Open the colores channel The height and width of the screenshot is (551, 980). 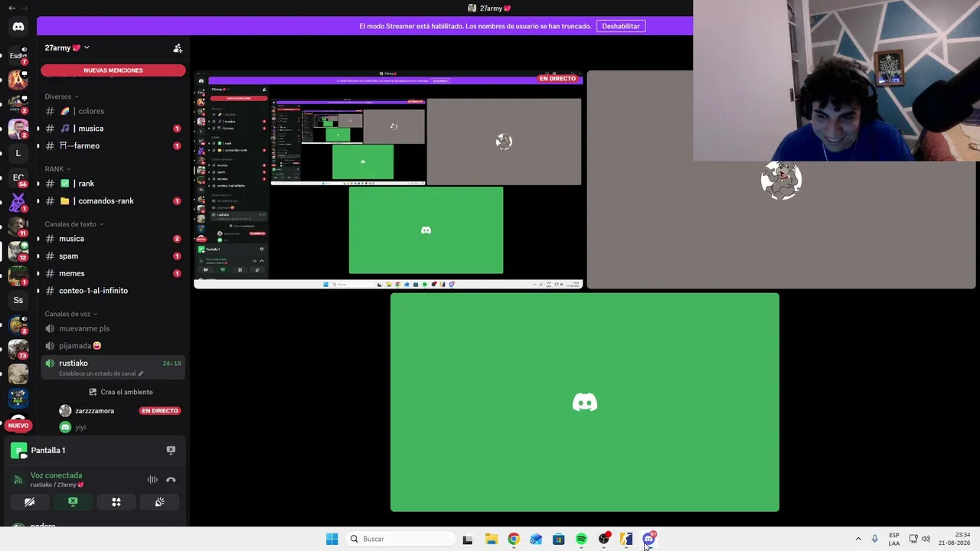point(113,111)
